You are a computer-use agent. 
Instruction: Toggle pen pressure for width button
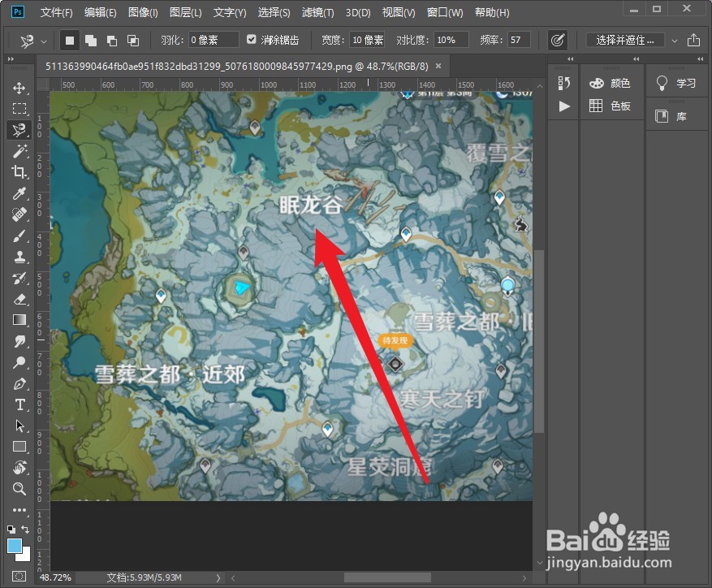(558, 40)
